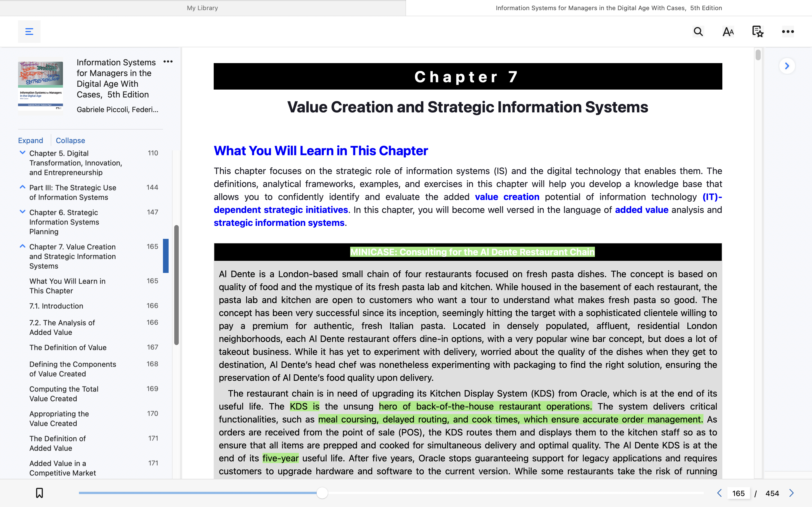Click the strategic information systems link
Viewport: 812px width, 507px height.
[x=279, y=222]
